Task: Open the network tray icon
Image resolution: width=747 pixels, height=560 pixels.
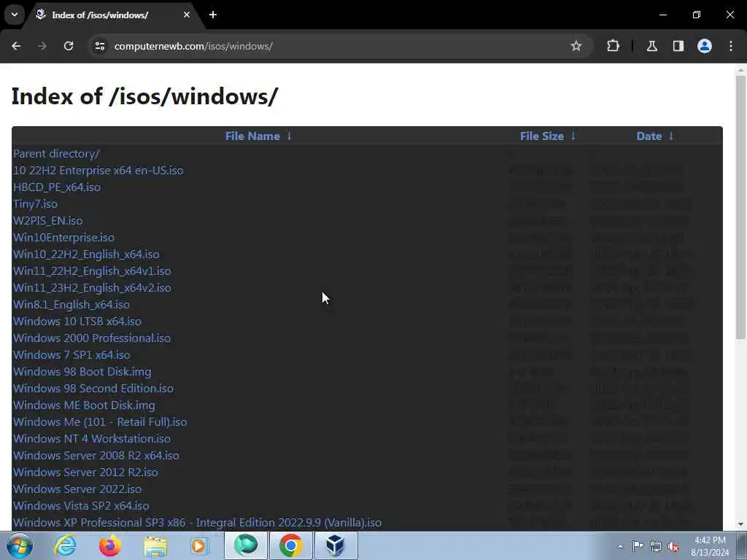Action: point(656,546)
